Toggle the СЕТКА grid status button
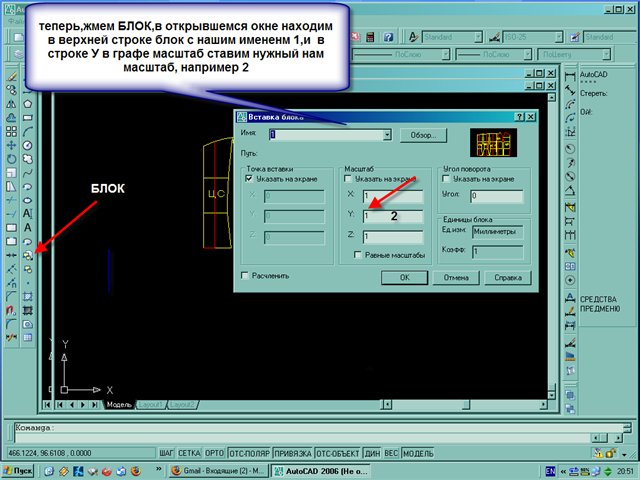 coord(190,453)
